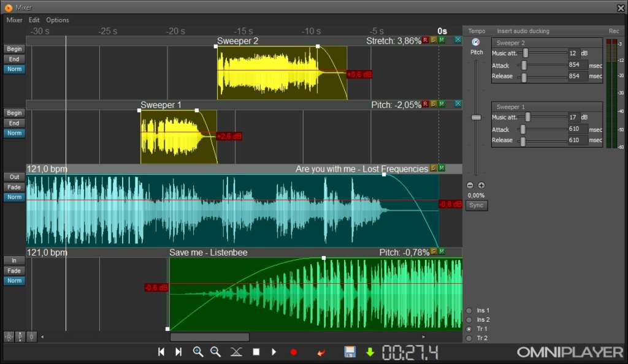Select the Tr 1 radio button
The width and height of the screenshot is (628, 364).
pos(469,329)
